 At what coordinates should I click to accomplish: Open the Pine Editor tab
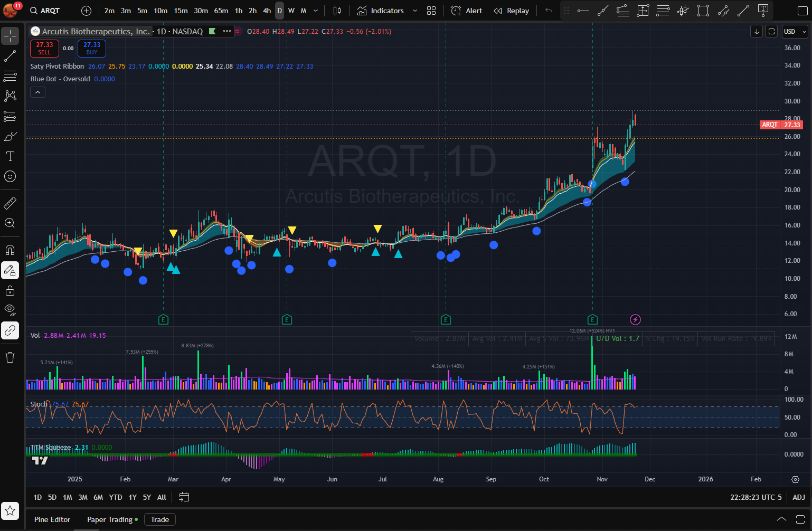(52, 519)
